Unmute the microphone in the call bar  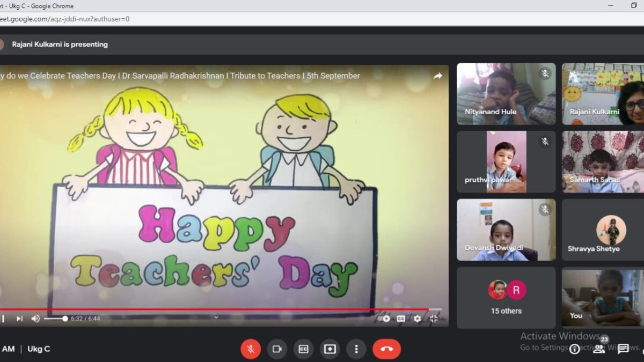point(250,349)
